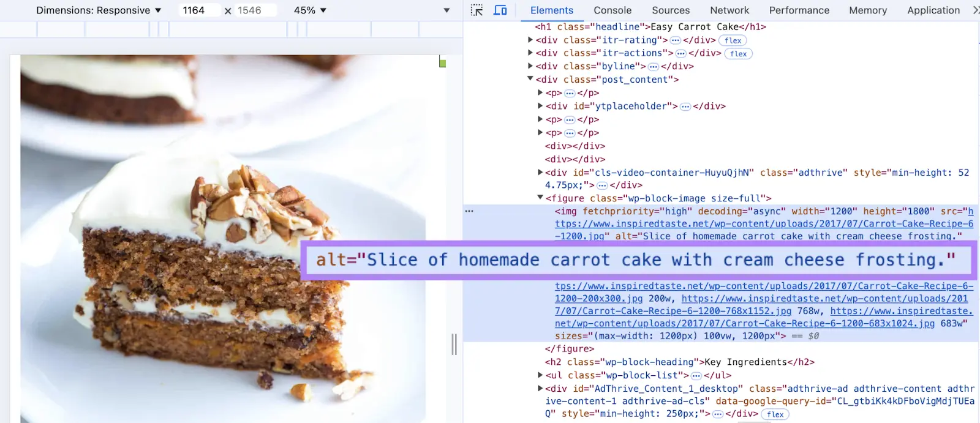Viewport: 980px width, 423px height.
Task: Expand the itr-actions div node
Action: click(x=530, y=53)
